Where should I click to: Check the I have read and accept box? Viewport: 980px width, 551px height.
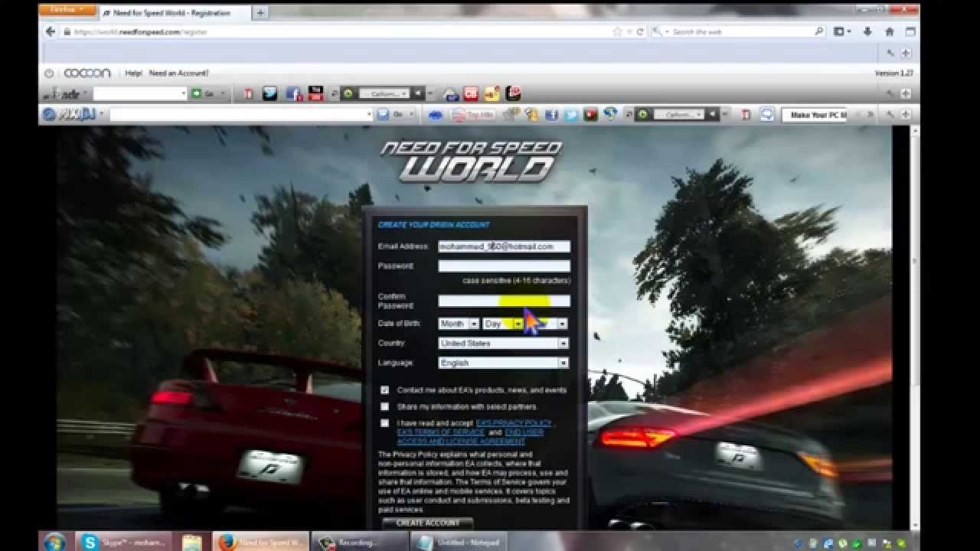coord(384,422)
